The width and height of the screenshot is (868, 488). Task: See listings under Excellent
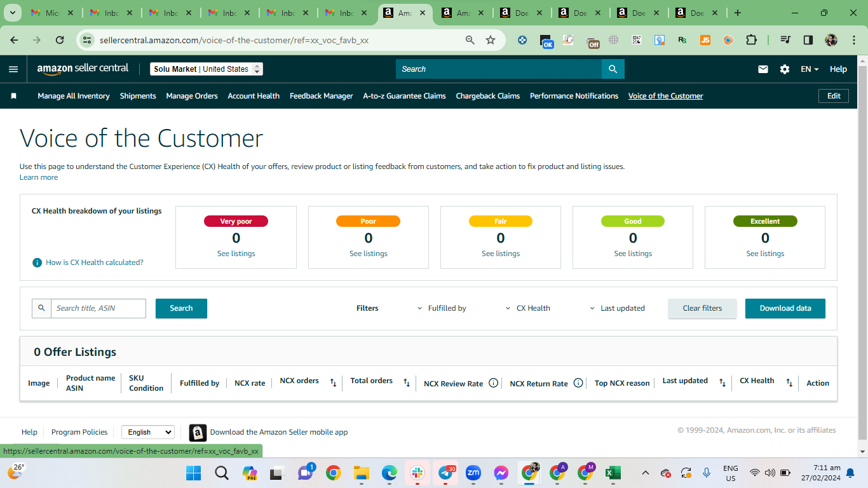click(x=765, y=254)
